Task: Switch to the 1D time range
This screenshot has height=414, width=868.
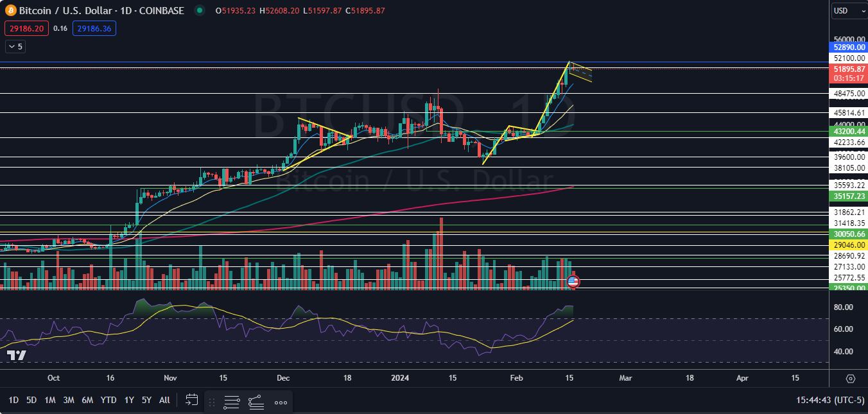Action: click(x=13, y=400)
